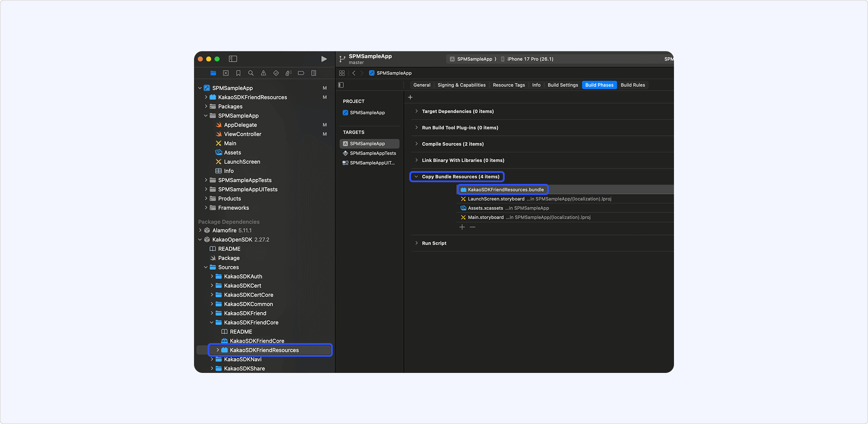Open the Breakpoint navigator
Viewport: 868px width, 424px height.
pyautogui.click(x=301, y=73)
